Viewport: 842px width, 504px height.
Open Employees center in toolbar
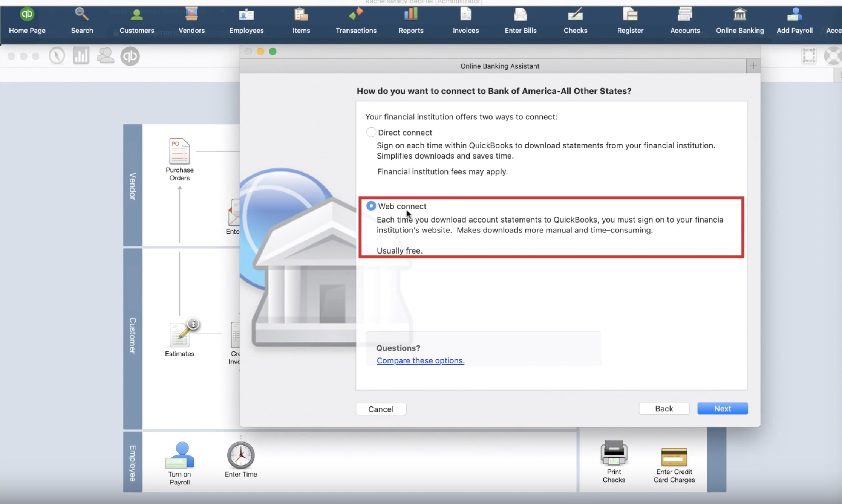point(246,21)
